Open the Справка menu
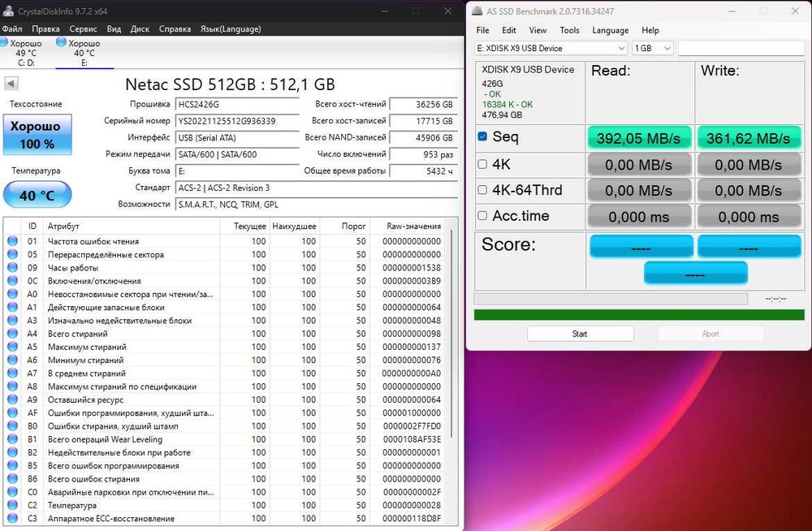 pos(175,29)
